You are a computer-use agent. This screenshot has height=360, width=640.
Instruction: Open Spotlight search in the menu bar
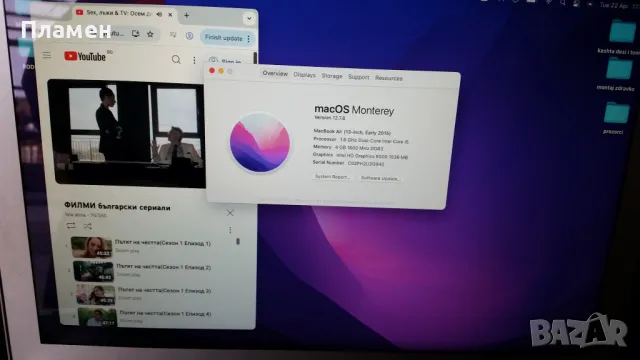point(563,3)
